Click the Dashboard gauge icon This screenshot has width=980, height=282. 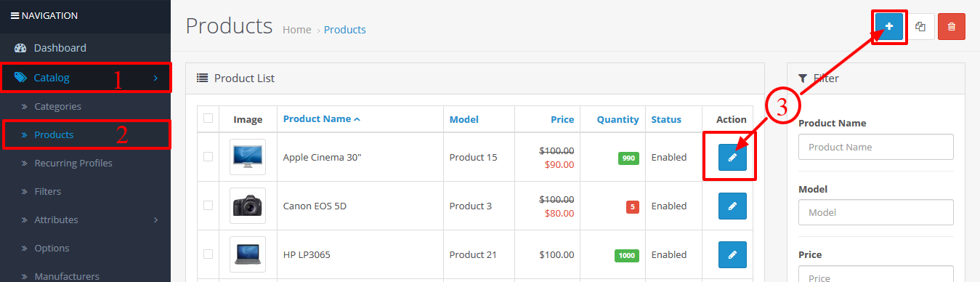pos(20,48)
